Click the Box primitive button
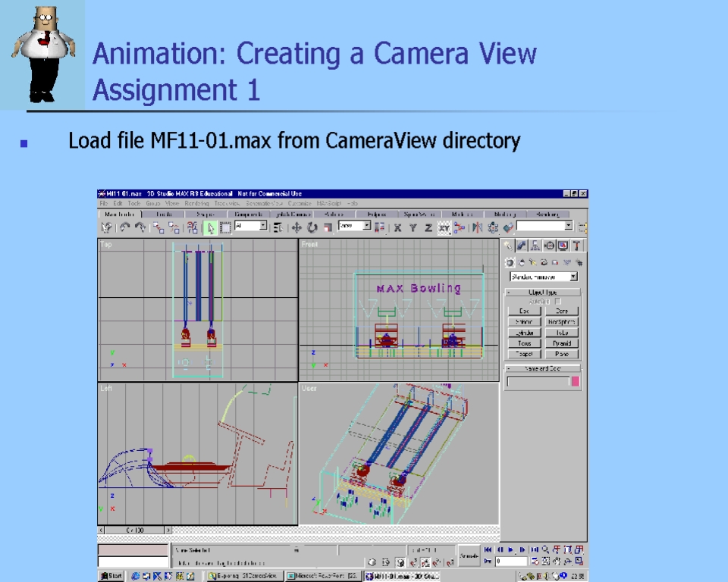728x582 pixels. (525, 311)
